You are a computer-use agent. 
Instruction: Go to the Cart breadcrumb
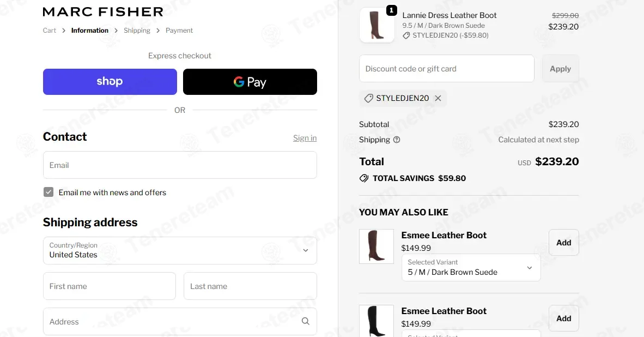(49, 31)
